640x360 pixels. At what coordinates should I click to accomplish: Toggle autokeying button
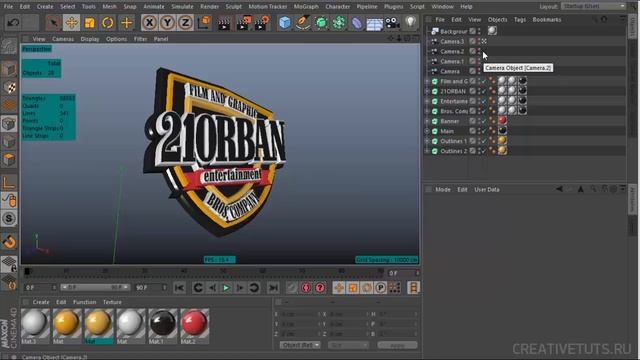306,288
